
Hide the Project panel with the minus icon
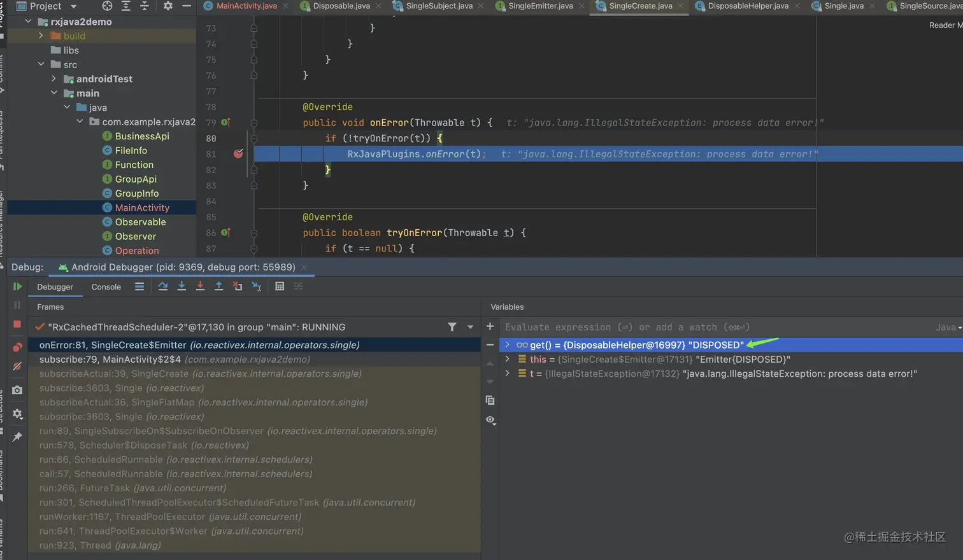(x=187, y=6)
